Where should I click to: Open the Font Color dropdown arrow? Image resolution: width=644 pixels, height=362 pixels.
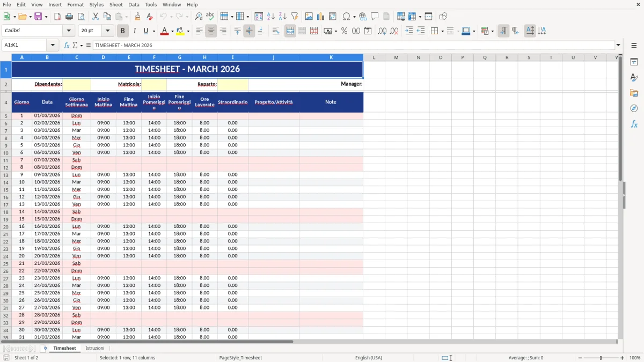(172, 31)
